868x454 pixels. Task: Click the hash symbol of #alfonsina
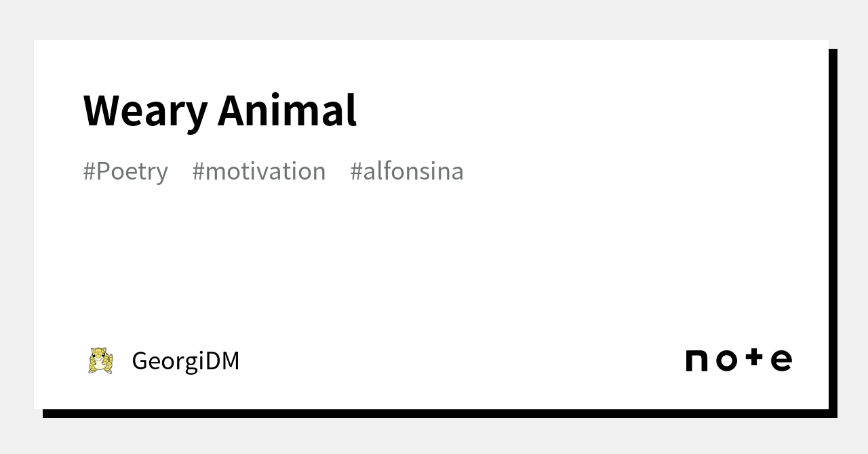(x=356, y=171)
